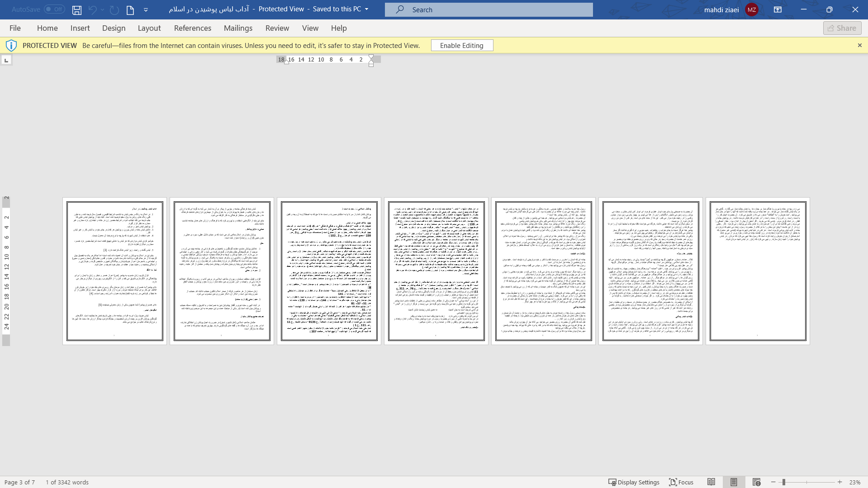Open Display Settings in status bar

tap(634, 482)
